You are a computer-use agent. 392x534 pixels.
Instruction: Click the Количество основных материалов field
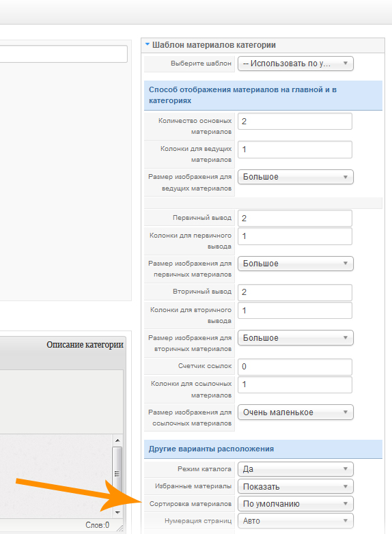[x=295, y=122]
